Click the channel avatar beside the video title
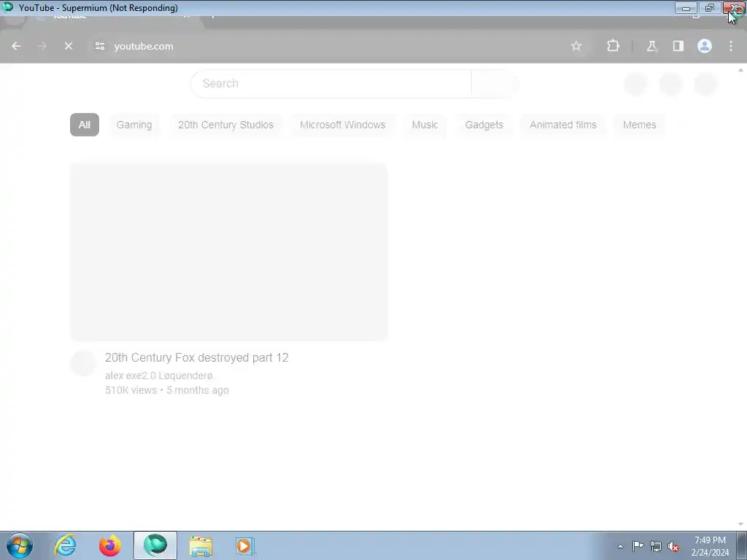Viewport: 747px width, 560px height. tap(83, 363)
